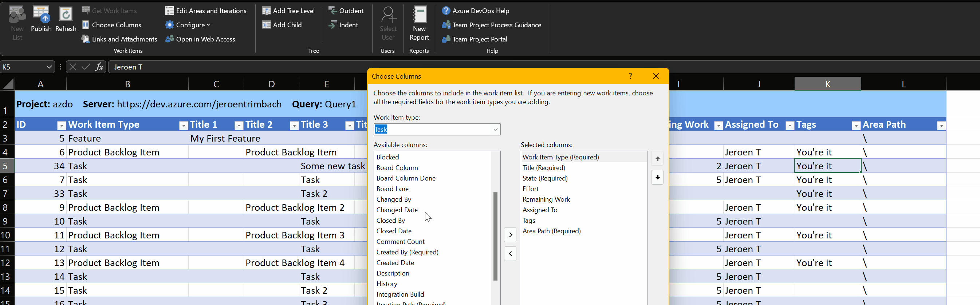Image resolution: width=980 pixels, height=305 pixels.
Task: Open in Web Access
Action: click(201, 39)
